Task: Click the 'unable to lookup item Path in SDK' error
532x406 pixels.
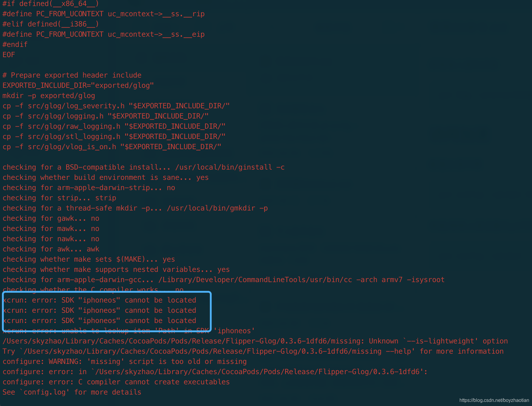Action: pyautogui.click(x=129, y=331)
